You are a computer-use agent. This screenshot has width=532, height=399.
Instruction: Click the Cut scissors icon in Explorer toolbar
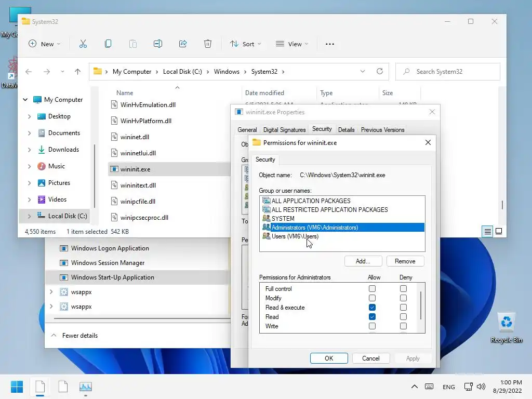83,44
